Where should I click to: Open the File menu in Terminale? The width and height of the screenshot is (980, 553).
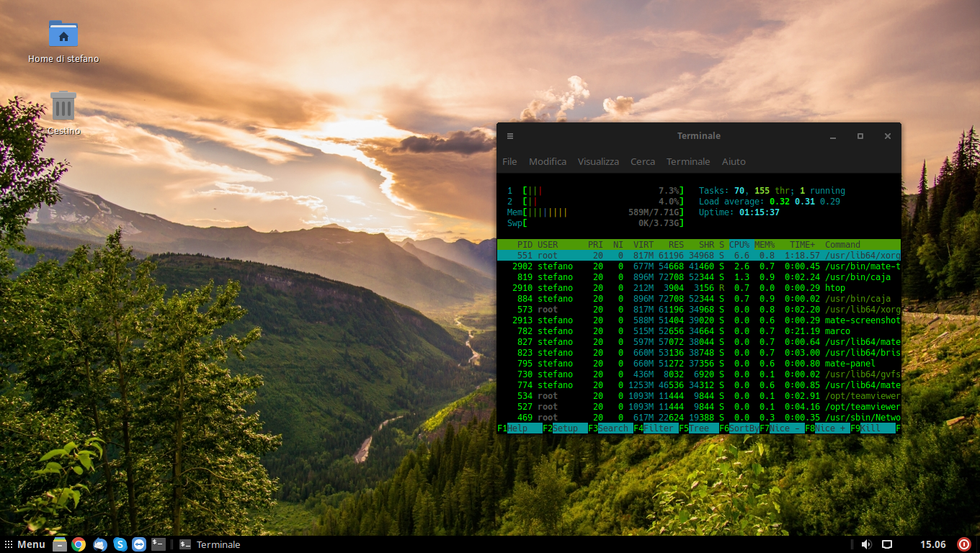pyautogui.click(x=509, y=161)
